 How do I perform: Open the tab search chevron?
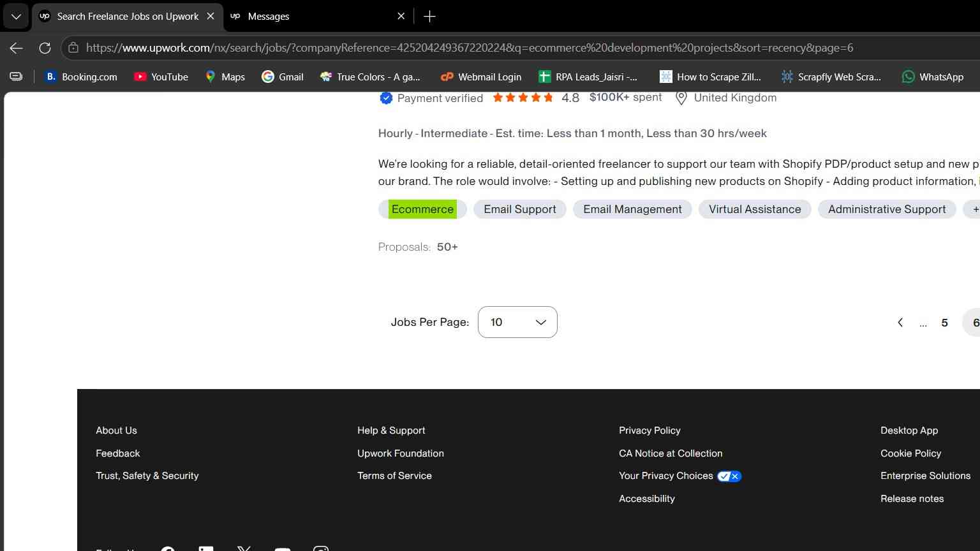pos(16,17)
